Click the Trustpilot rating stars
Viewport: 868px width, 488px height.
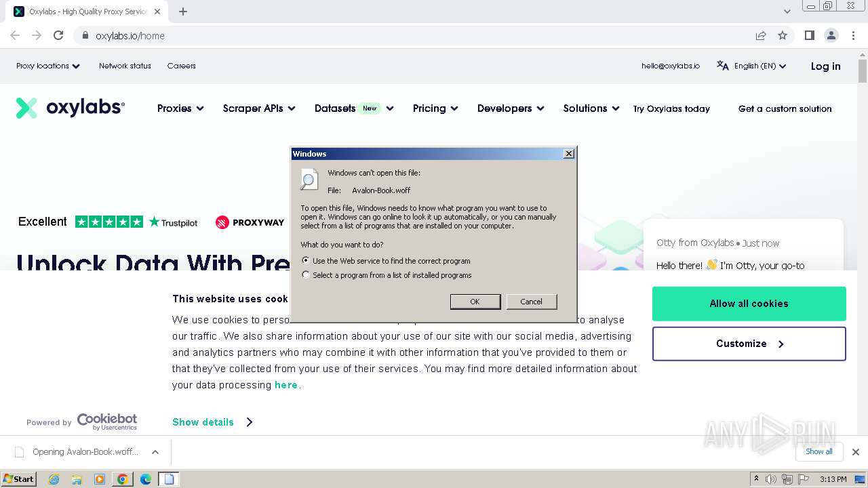tap(109, 222)
